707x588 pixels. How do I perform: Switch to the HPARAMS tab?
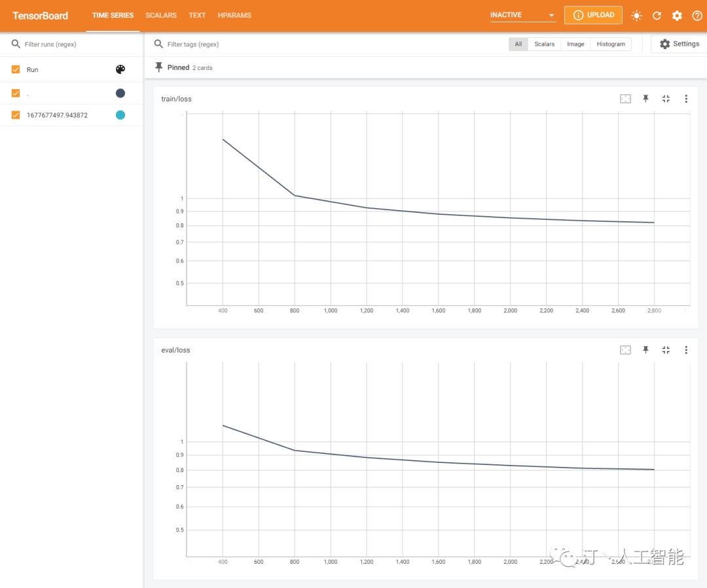click(x=234, y=15)
